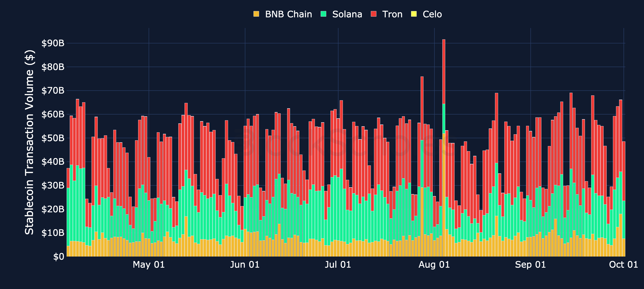This screenshot has height=289, width=644.
Task: Click the Jun 01 x-axis label
Action: [x=245, y=265]
